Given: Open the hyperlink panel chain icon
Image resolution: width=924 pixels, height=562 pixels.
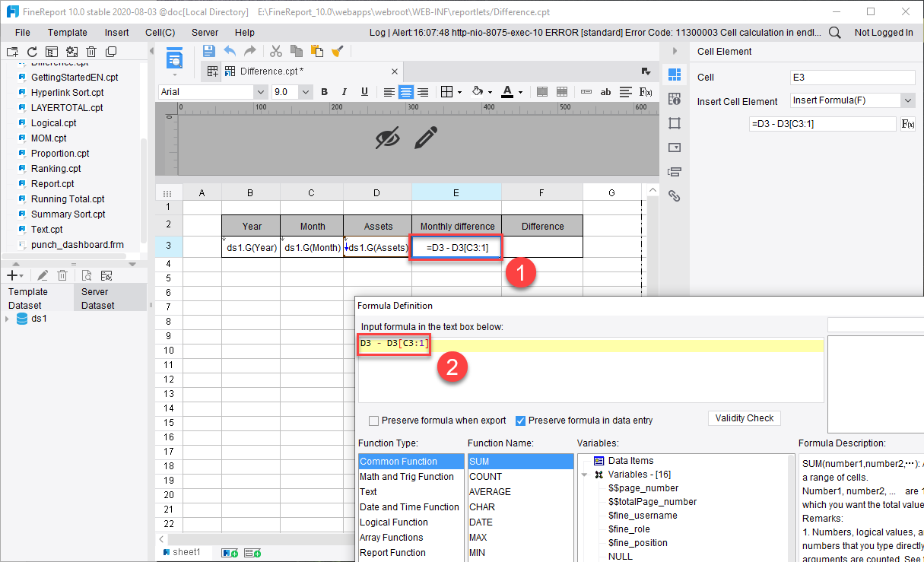Looking at the screenshot, I should pos(674,196).
